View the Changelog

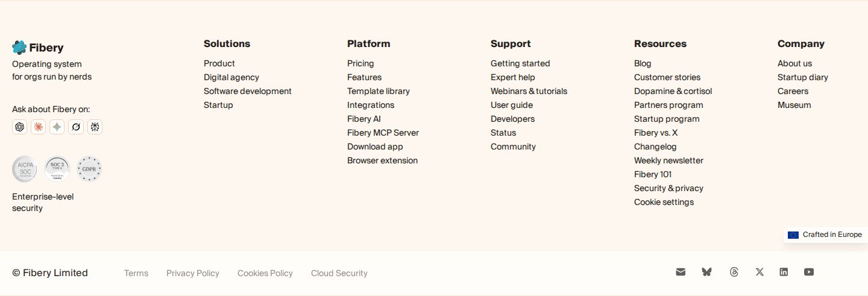point(655,146)
